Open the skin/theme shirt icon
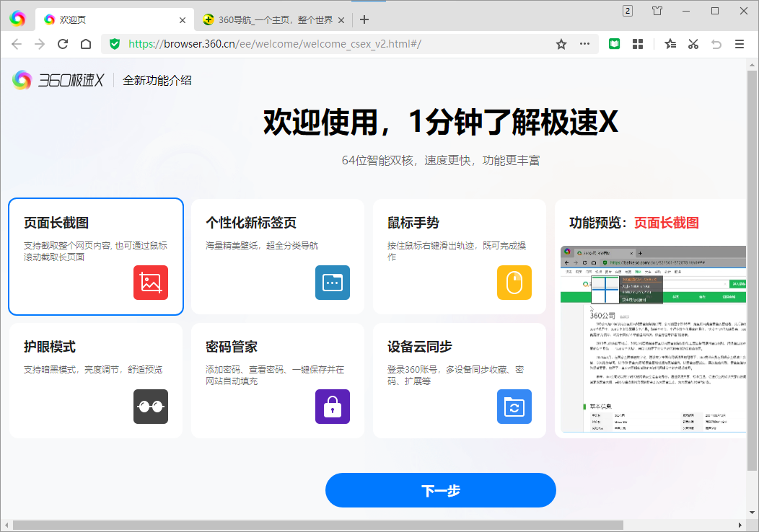The image size is (759, 532). coord(657,11)
